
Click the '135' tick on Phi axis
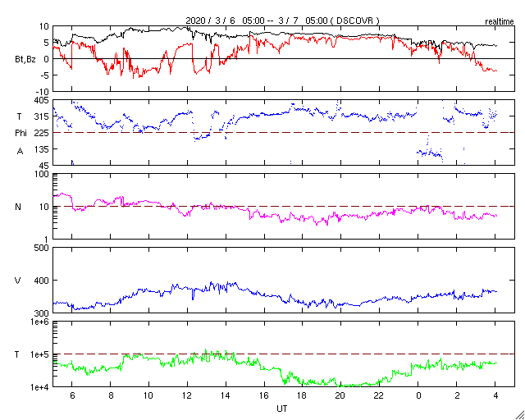click(x=43, y=149)
